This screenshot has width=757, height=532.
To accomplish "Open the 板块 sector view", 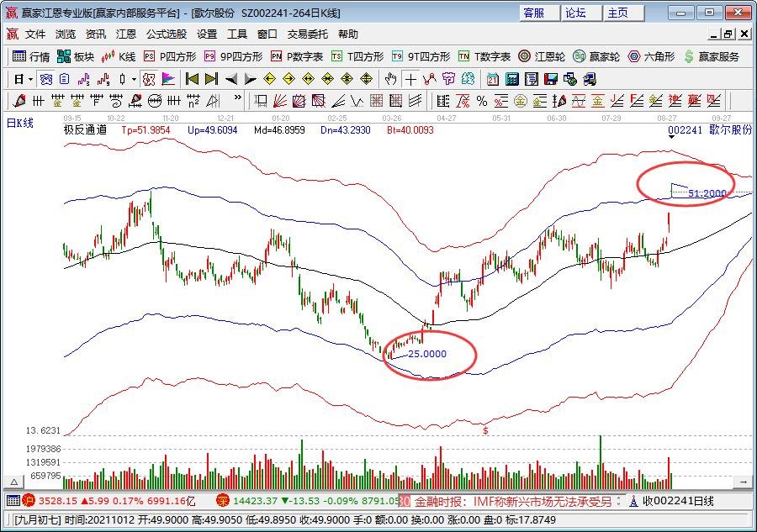I will [76, 56].
